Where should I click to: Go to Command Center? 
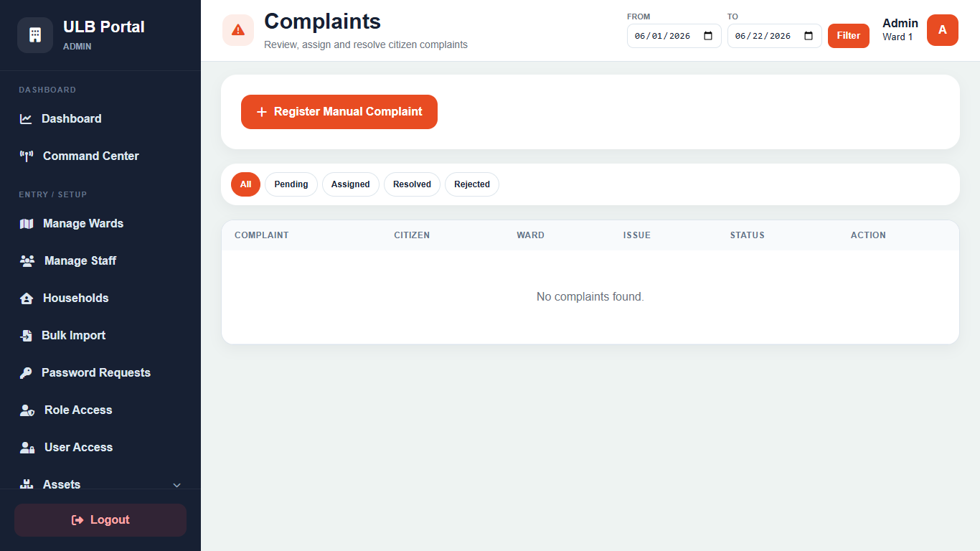pos(100,156)
